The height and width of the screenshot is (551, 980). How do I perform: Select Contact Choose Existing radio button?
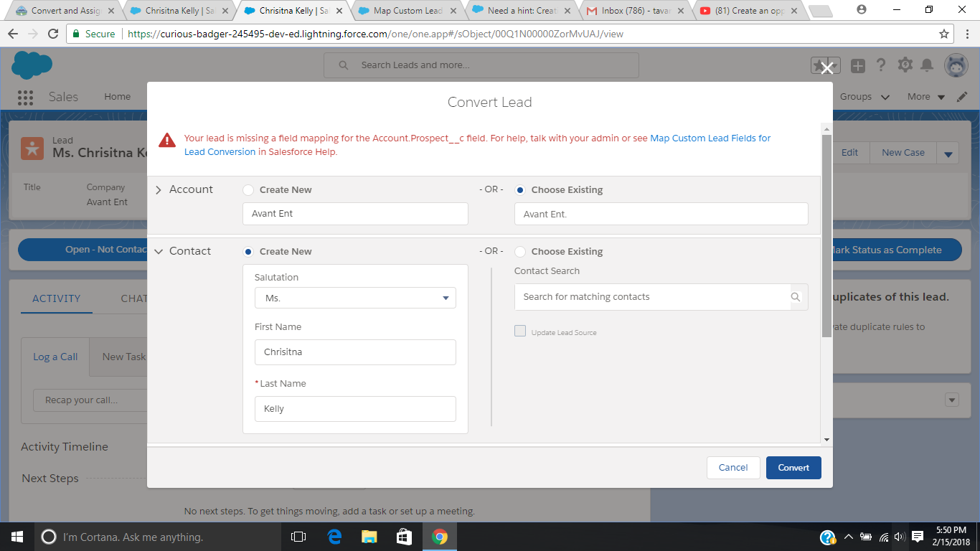[x=520, y=252]
